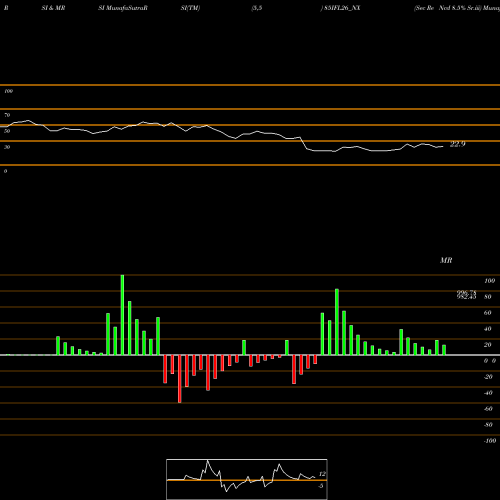This screenshot has width=500, height=500.
Task: Click the RSI axis label 30
Action: [x=7, y=147]
